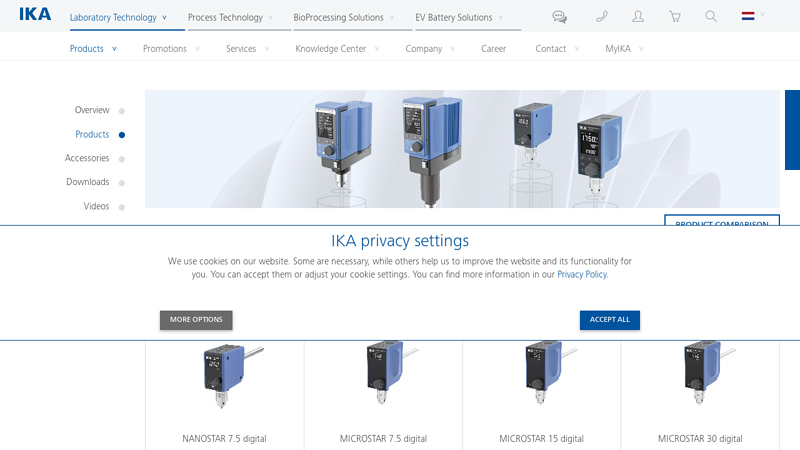Image resolution: width=800 pixels, height=450 pixels.
Task: Click the IKA logo
Action: pyautogui.click(x=35, y=15)
